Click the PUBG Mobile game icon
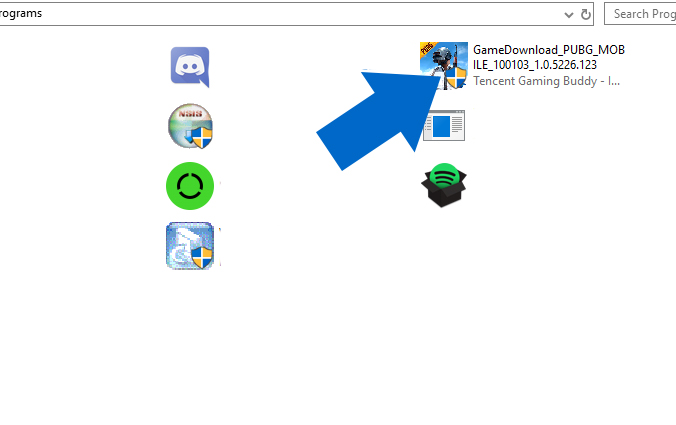 (444, 66)
